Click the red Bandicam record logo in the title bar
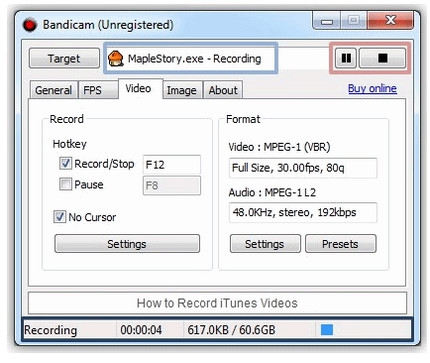The image size is (430, 363). 30,25
